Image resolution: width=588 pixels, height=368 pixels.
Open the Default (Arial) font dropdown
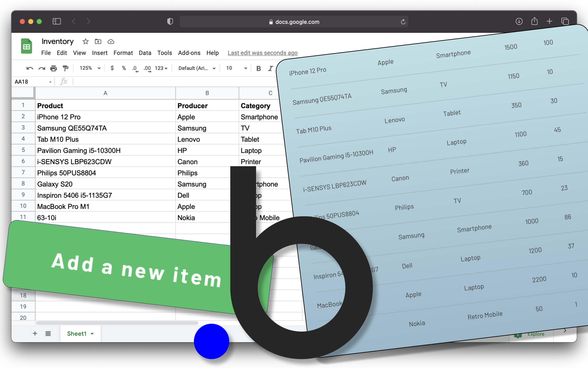pyautogui.click(x=197, y=68)
